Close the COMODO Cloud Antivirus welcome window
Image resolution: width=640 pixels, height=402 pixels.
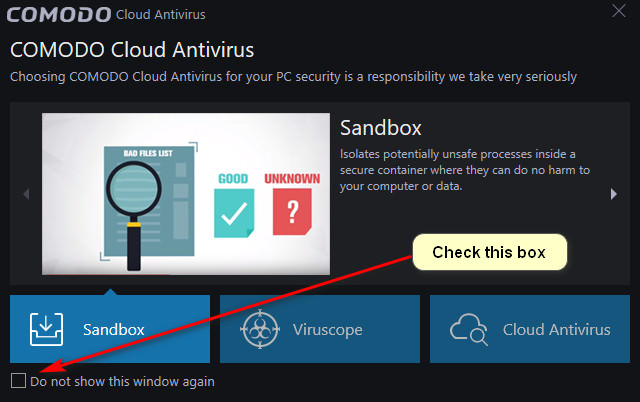click(x=619, y=11)
